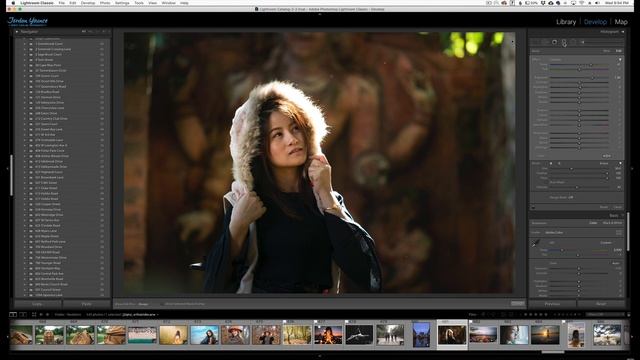
Task: Click the Color swatch box below Defringe
Action: click(607, 156)
